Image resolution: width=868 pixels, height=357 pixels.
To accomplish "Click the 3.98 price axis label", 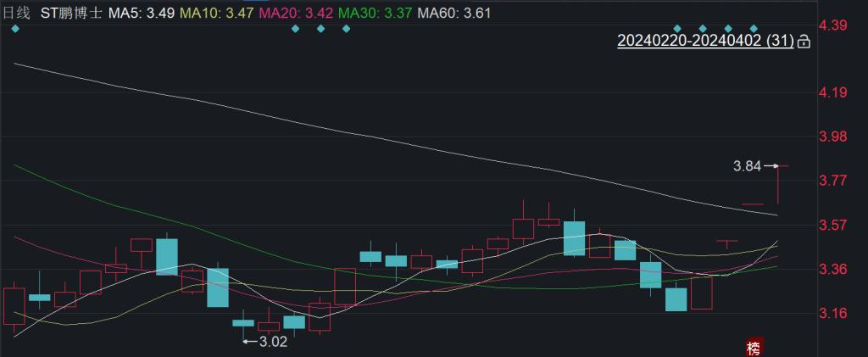I will [833, 137].
